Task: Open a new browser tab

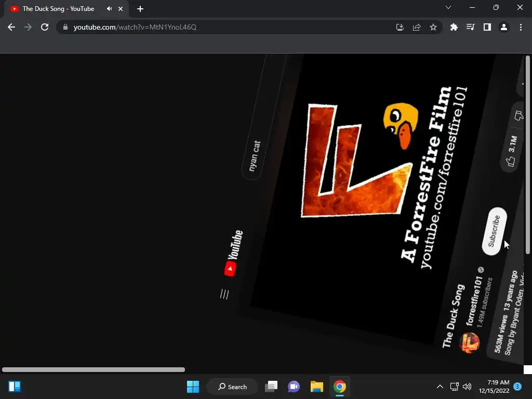Action: [140, 9]
